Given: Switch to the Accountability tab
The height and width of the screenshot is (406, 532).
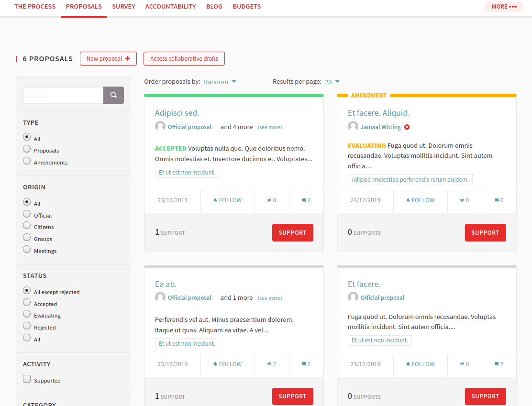Looking at the screenshot, I should 170,7.
